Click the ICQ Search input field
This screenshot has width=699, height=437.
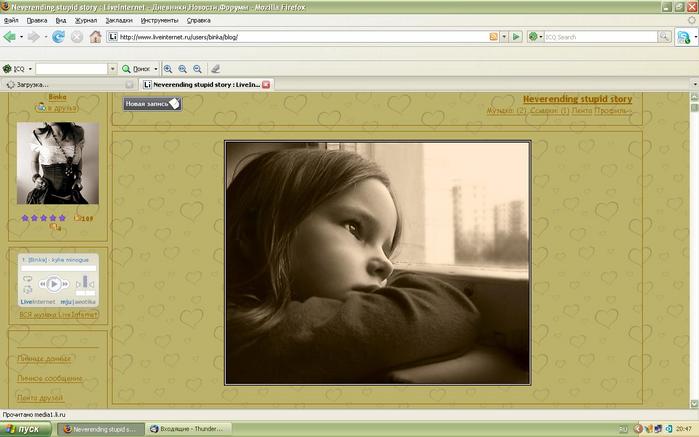tap(600, 37)
